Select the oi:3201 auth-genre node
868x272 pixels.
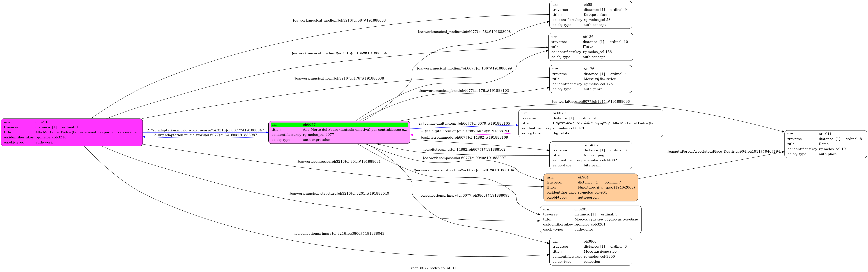[x=590, y=219]
